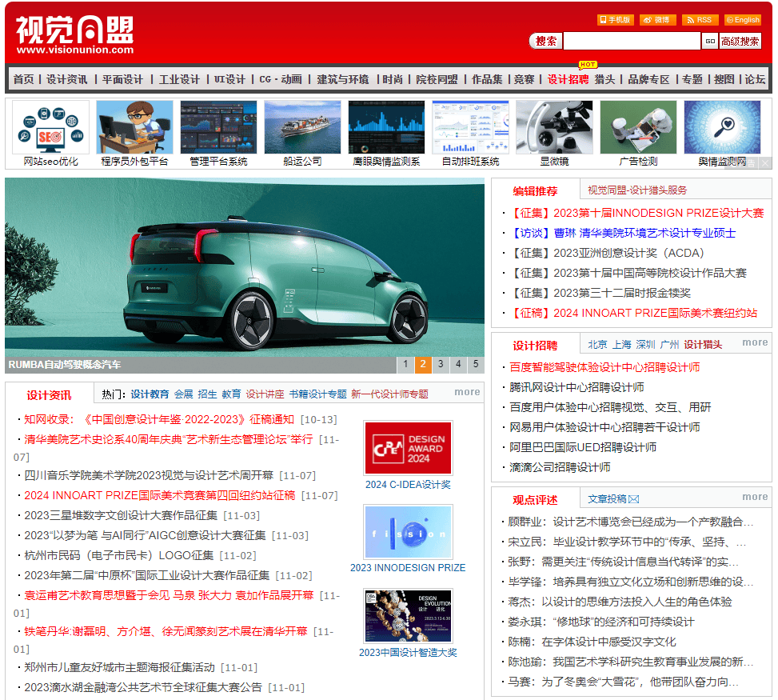This screenshot has width=778, height=700.
Task: Open 工业设计 in the navigation menu
Action: coord(179,79)
